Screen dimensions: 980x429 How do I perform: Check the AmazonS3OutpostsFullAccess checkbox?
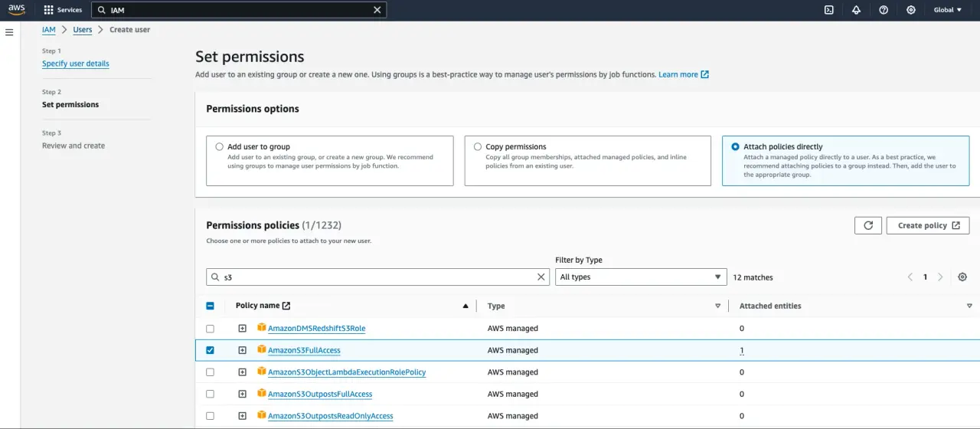tap(211, 394)
